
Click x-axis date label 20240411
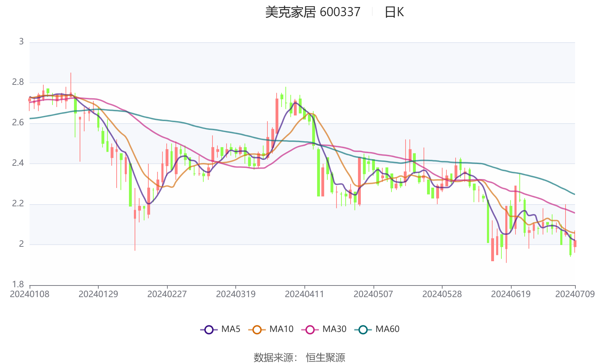(x=304, y=294)
